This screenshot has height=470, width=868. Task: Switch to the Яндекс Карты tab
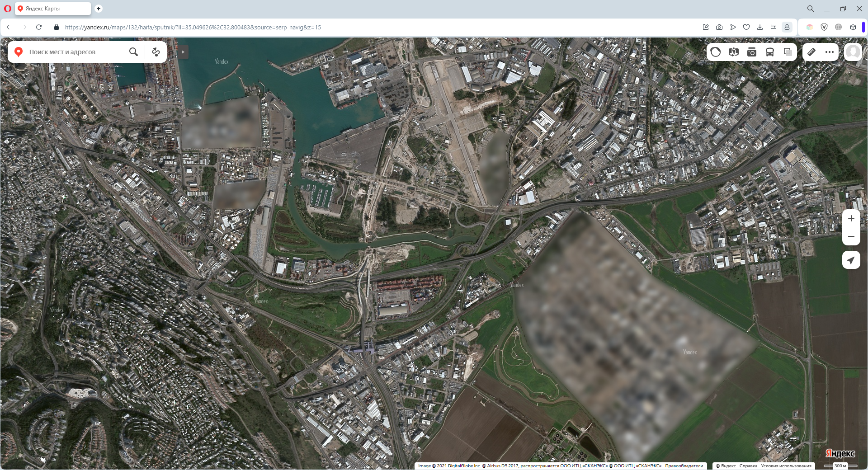52,9
